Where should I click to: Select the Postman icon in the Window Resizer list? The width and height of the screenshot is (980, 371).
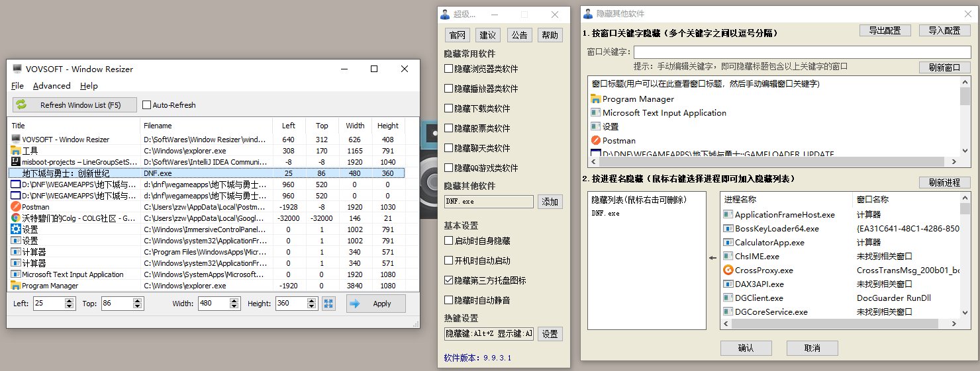tap(16, 207)
